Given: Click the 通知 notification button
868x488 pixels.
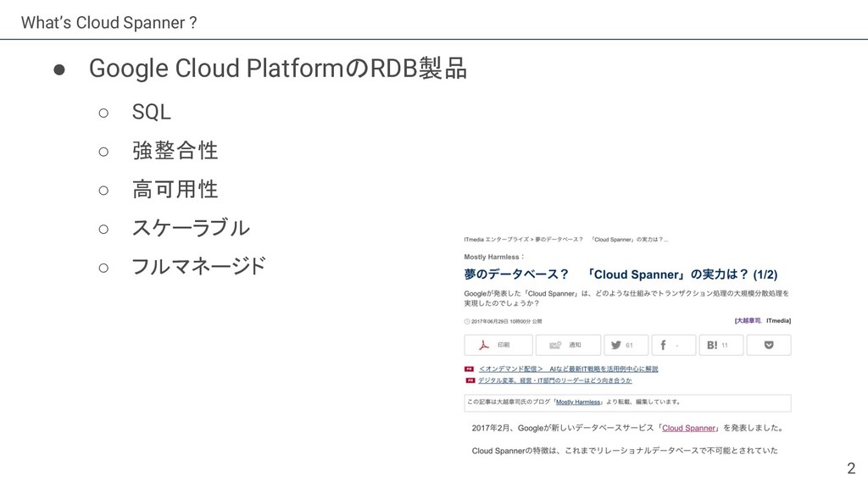Looking at the screenshot, I should (568, 345).
